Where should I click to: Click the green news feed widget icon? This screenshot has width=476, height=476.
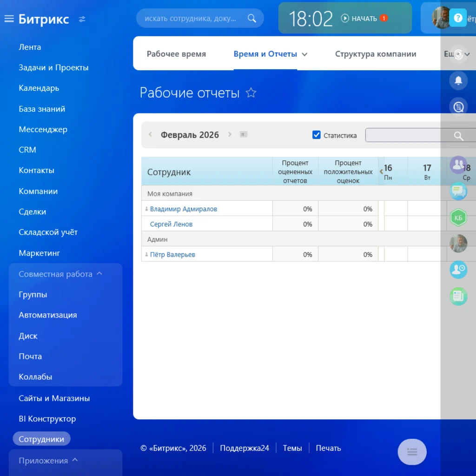point(458,296)
